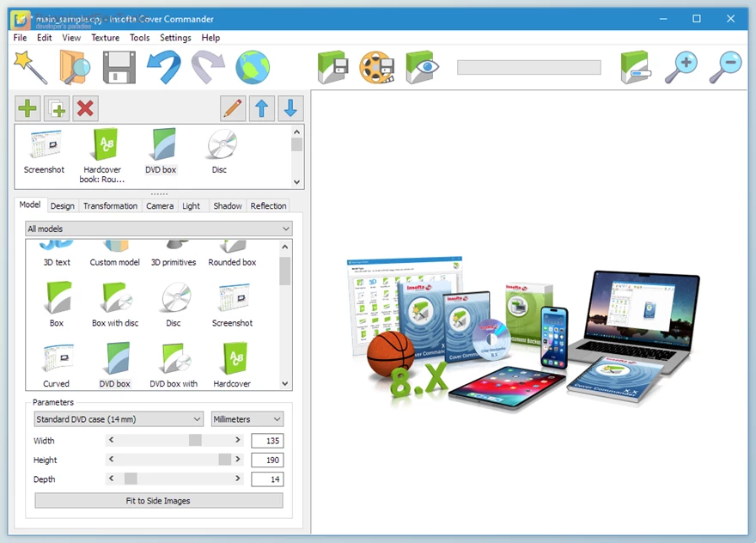Screen dimensions: 756x543
Task: Choose the DVD box with disc model
Action: [174, 365]
